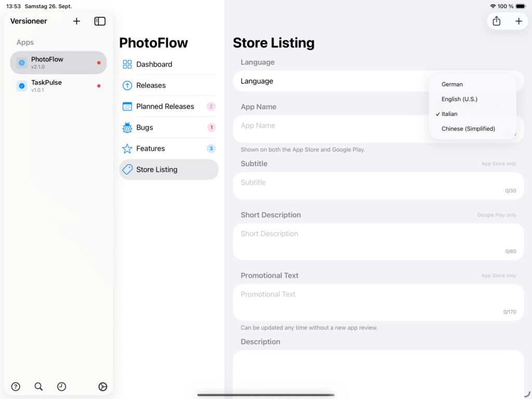Focus the Promotional Text input field

pyautogui.click(x=378, y=302)
